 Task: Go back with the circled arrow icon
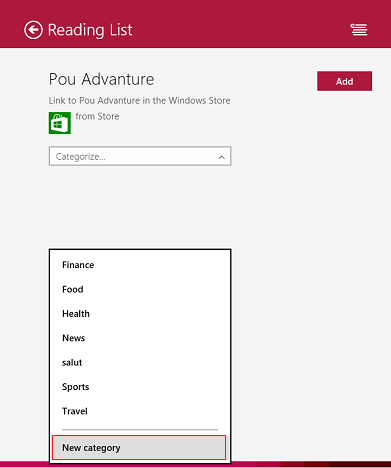click(x=33, y=30)
